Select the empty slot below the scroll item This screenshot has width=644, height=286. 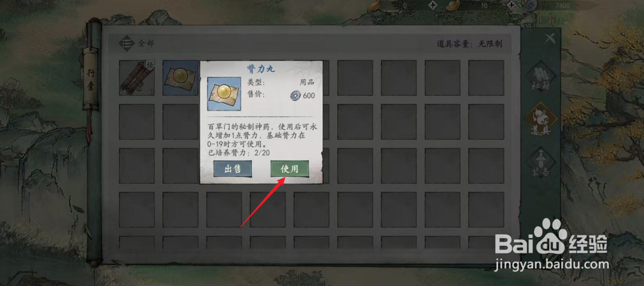pos(137,122)
